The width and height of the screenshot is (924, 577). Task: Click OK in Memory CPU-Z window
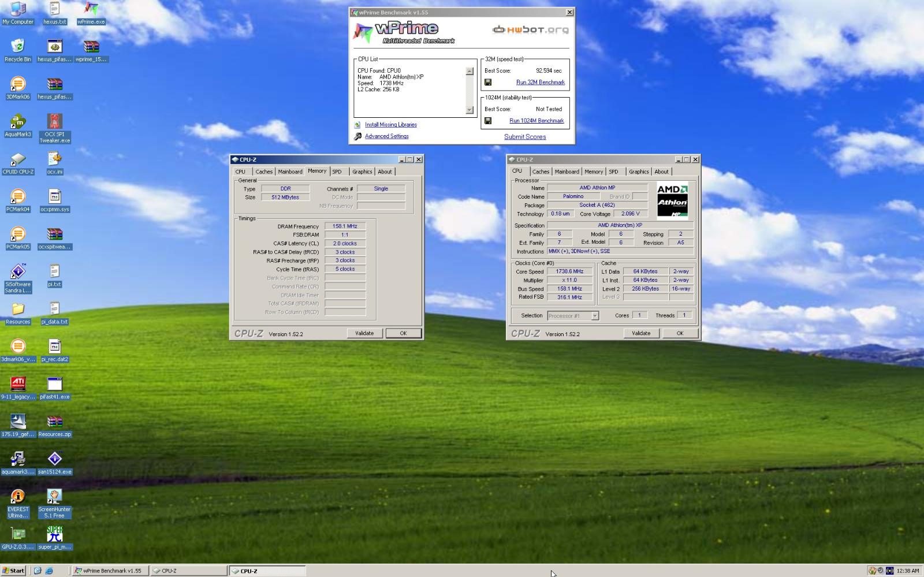click(x=403, y=333)
